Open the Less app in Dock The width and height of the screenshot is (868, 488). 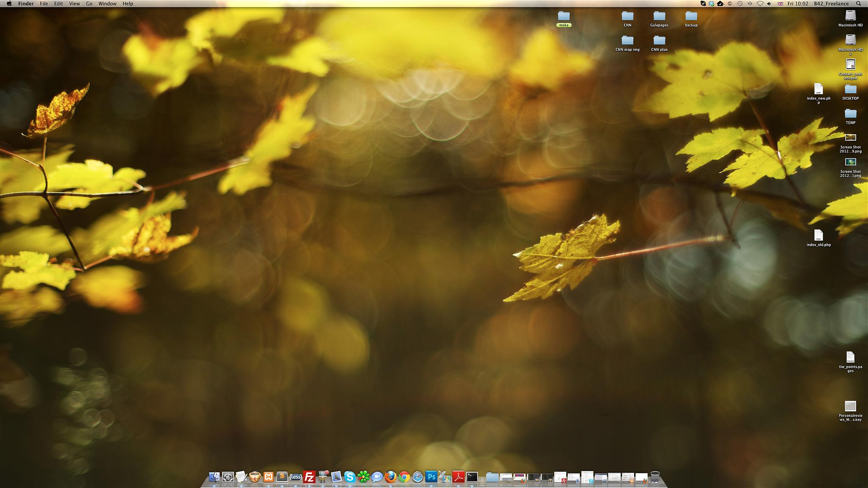[x=295, y=477]
